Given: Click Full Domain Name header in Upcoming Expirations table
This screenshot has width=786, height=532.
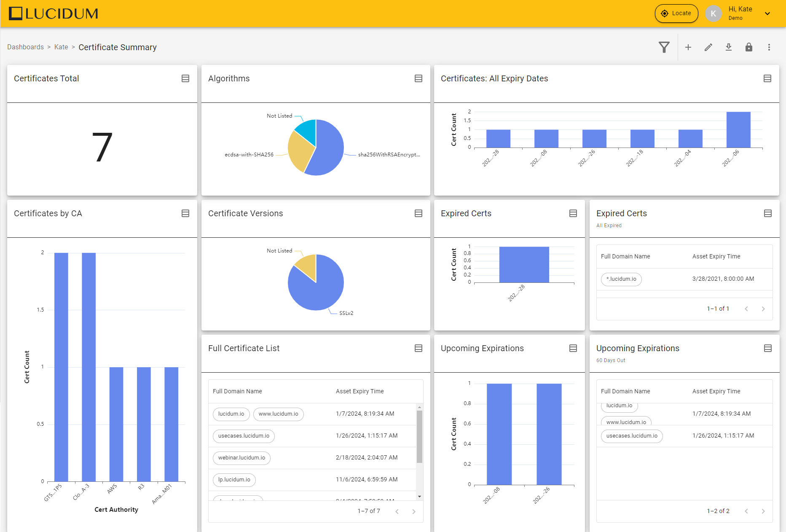Looking at the screenshot, I should coord(625,391).
